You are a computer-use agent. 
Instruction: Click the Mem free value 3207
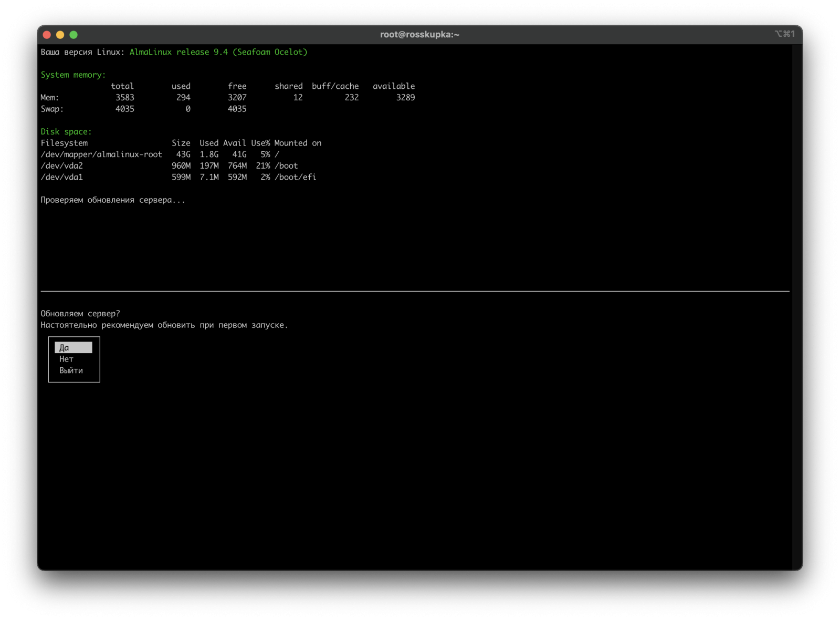237,97
